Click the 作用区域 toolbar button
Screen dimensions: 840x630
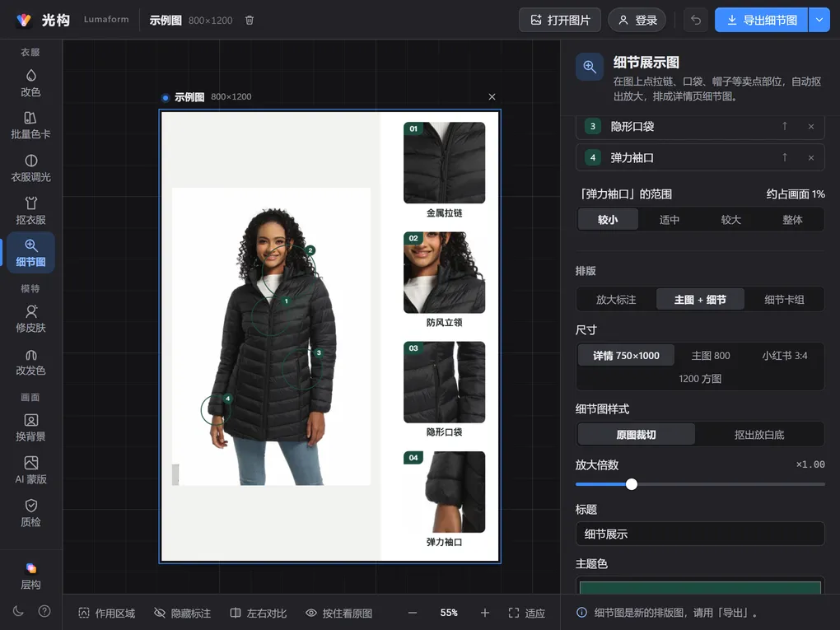(x=106, y=613)
